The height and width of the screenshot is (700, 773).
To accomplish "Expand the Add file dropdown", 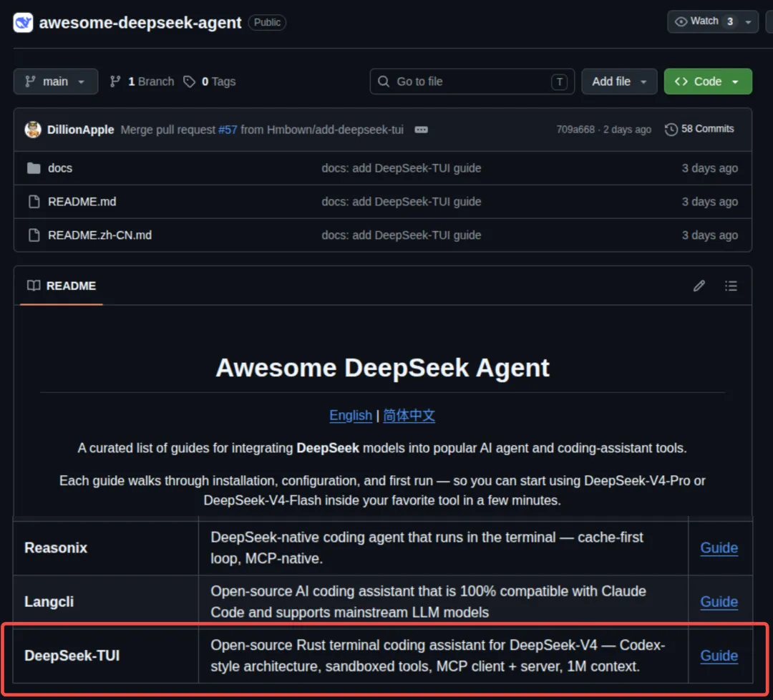I will click(619, 82).
